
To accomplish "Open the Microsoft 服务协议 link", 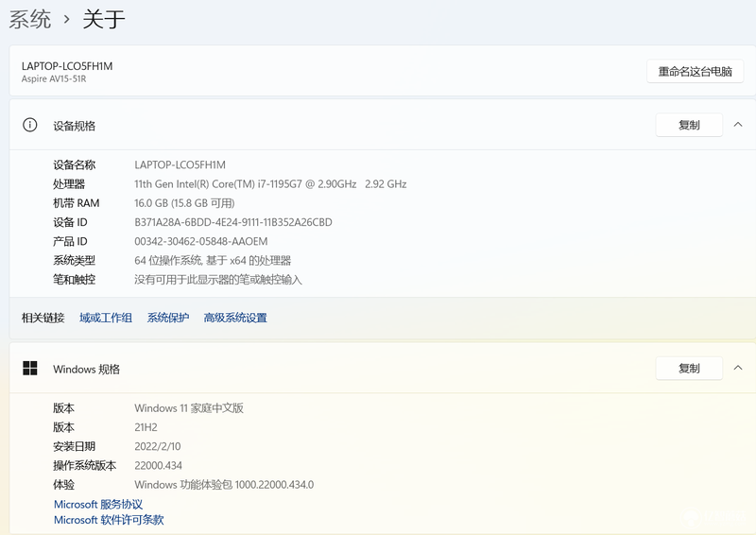I will pyautogui.click(x=98, y=504).
